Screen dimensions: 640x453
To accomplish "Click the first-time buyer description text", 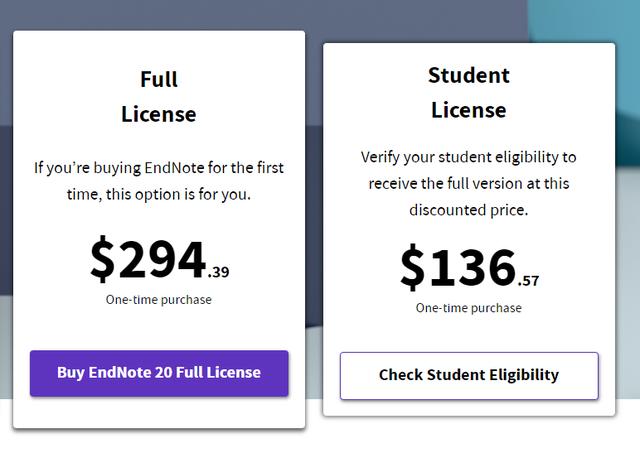I will tap(159, 180).
